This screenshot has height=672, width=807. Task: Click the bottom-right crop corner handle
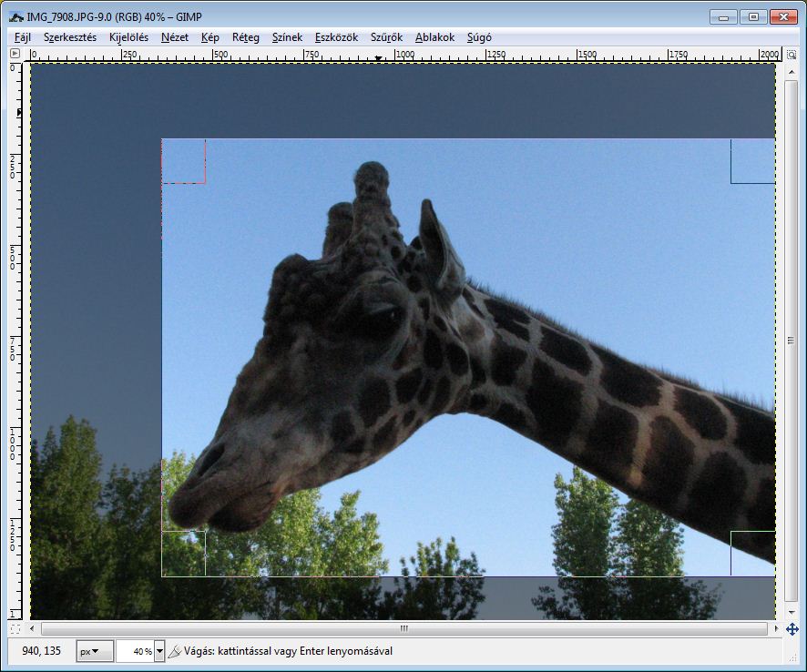click(753, 554)
